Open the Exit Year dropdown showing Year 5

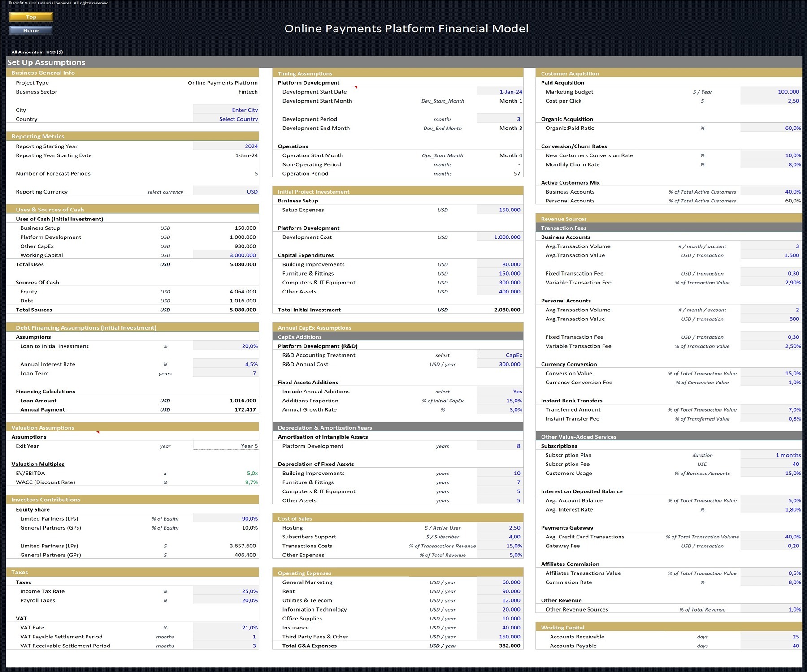[x=226, y=446]
